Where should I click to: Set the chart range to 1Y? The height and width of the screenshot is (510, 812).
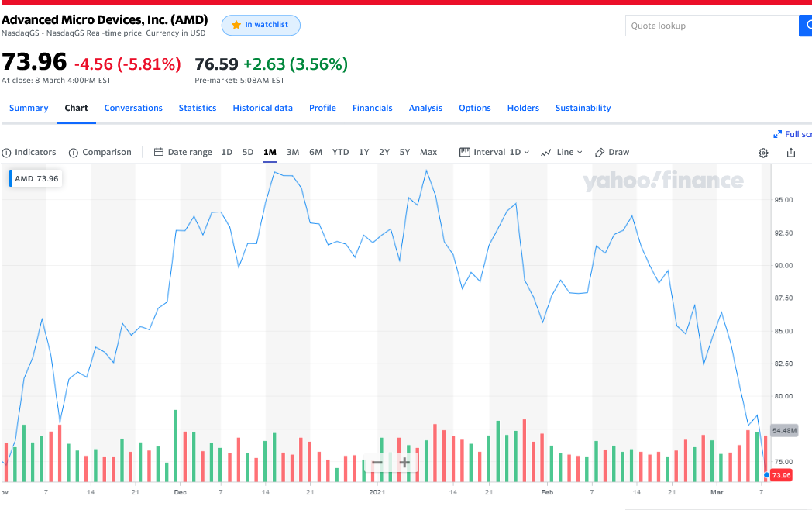point(364,153)
